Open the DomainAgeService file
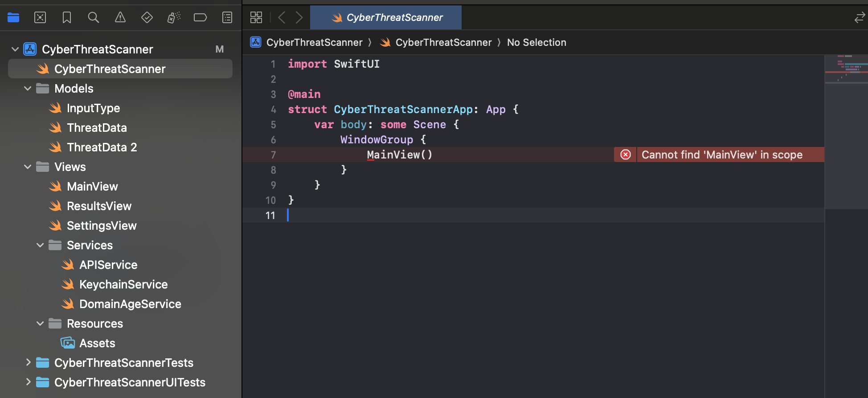Image resolution: width=868 pixels, height=398 pixels. point(130,304)
